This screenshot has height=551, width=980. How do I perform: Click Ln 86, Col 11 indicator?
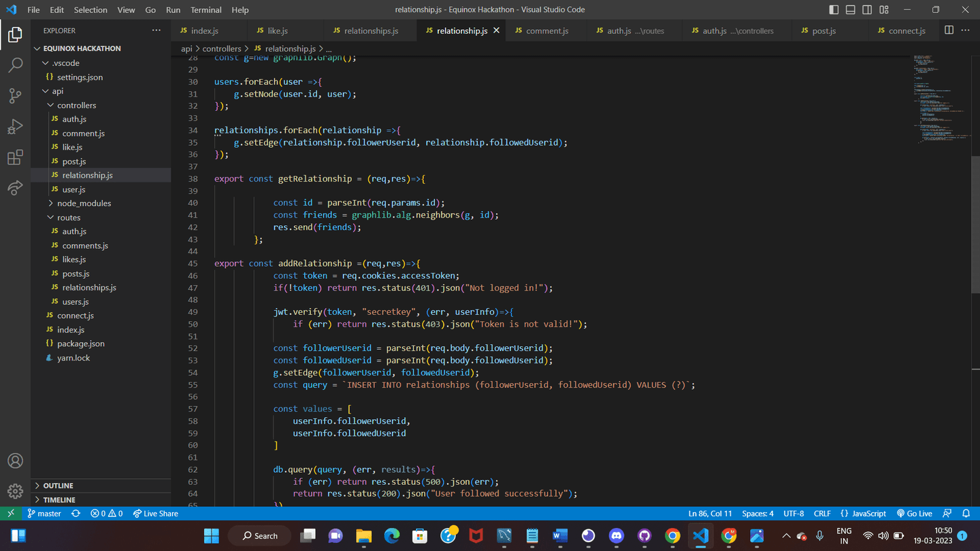tap(710, 514)
